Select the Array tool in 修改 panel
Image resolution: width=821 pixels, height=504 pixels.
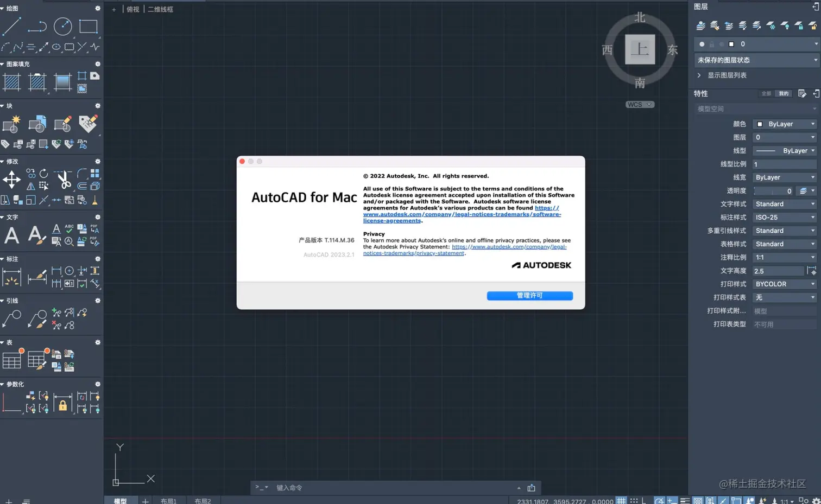[95, 174]
